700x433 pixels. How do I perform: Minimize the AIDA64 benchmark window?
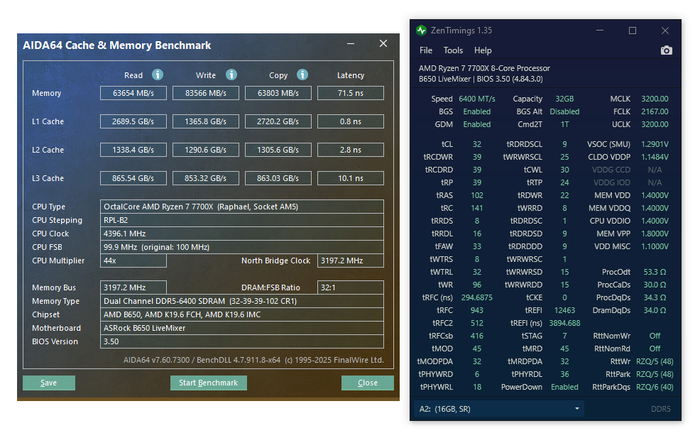pos(349,44)
